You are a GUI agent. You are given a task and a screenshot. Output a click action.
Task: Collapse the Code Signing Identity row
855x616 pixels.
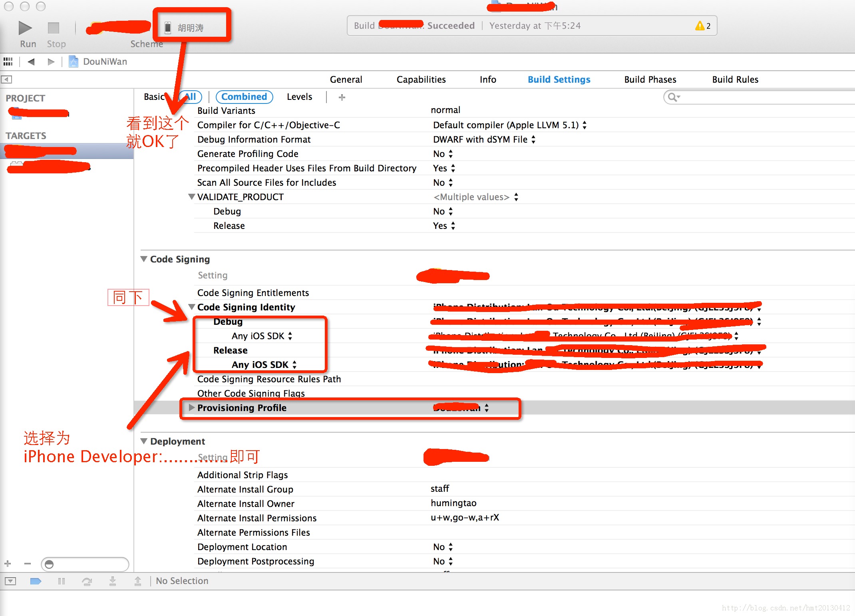(x=192, y=307)
